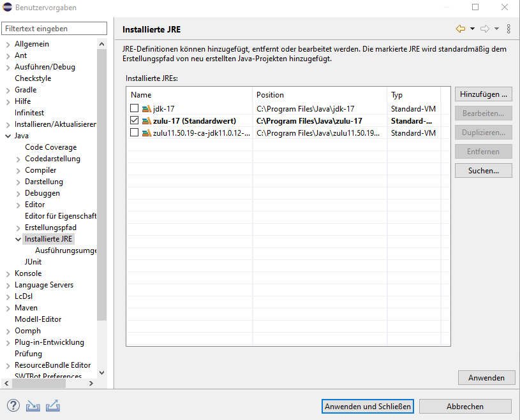Expand the Erstellungspfad tree node

(19, 228)
